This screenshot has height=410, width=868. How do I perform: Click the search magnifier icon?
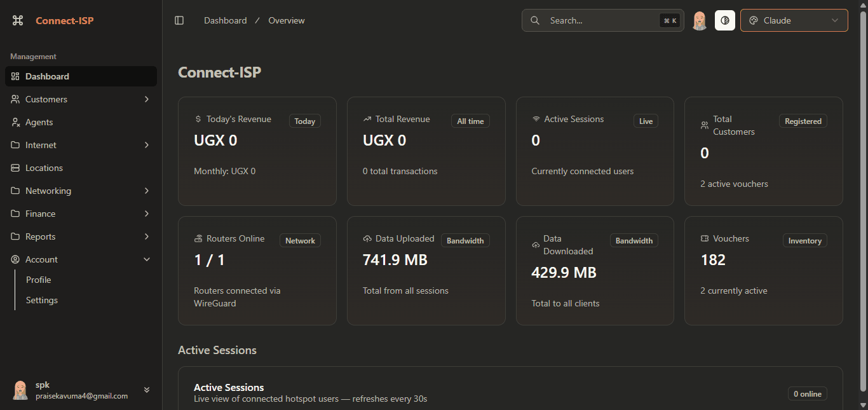pyautogui.click(x=534, y=20)
